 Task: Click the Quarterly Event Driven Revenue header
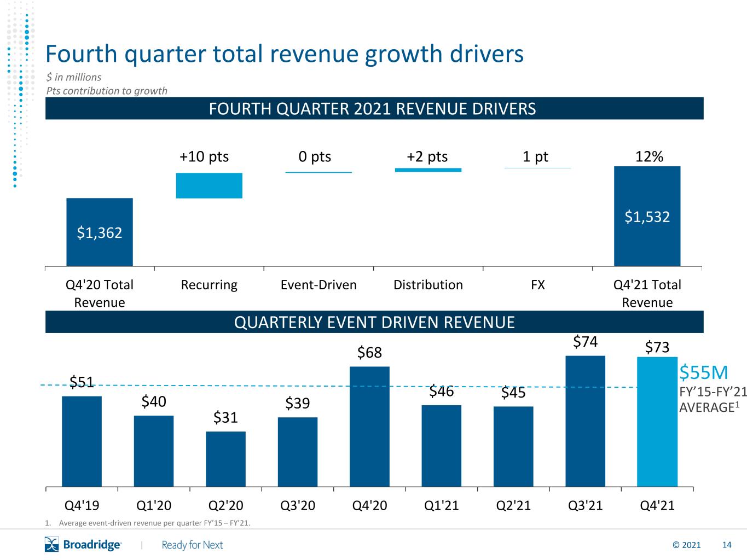coord(374,322)
